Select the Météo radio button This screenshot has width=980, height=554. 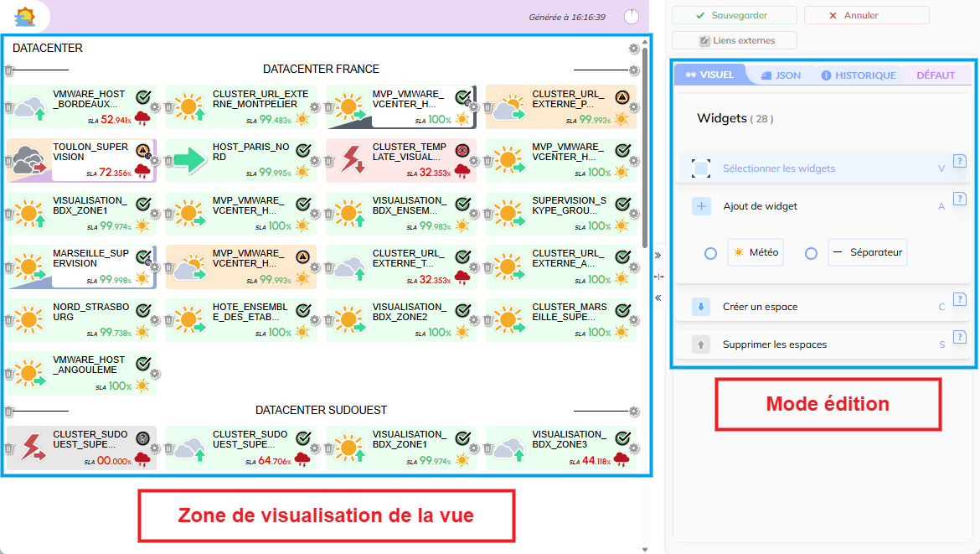710,253
